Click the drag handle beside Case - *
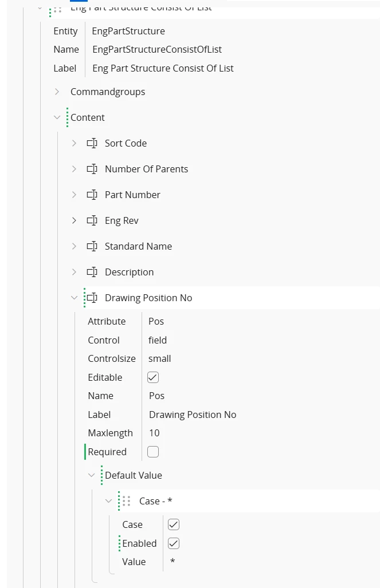This screenshot has height=588, width=380. (x=127, y=501)
